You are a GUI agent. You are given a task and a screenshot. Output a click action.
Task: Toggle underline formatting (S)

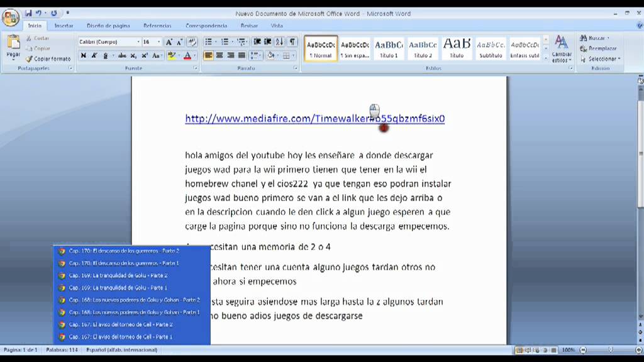click(x=106, y=55)
